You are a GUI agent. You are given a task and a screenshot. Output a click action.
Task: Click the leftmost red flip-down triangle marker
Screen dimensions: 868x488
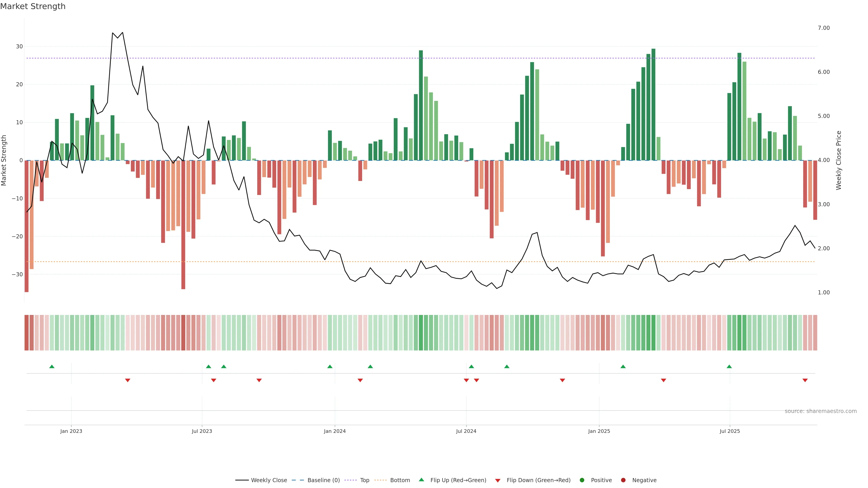(128, 380)
